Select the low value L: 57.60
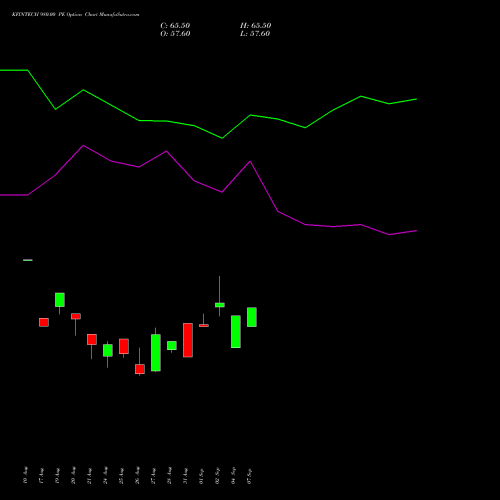The width and height of the screenshot is (500, 500). point(255,34)
